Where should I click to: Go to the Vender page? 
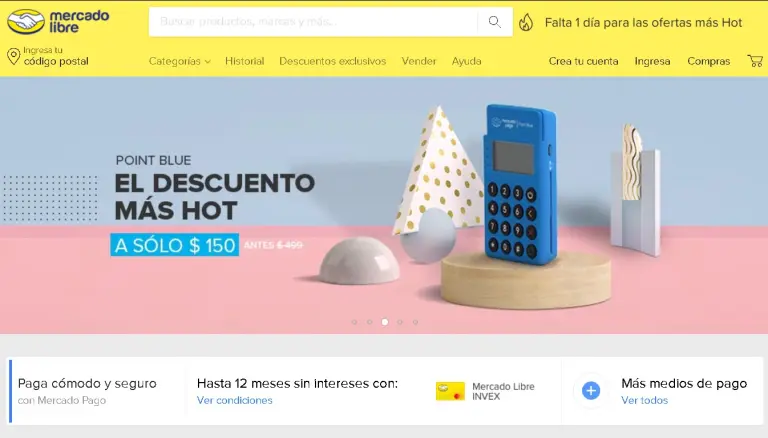[x=419, y=61]
